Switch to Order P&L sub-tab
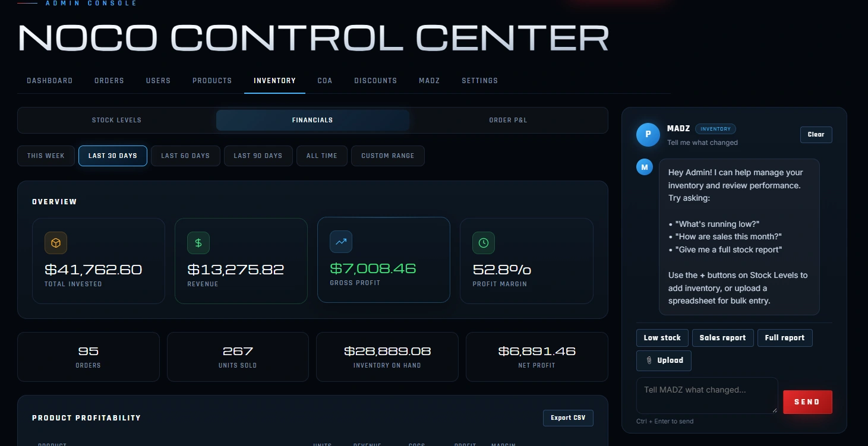 tap(508, 120)
